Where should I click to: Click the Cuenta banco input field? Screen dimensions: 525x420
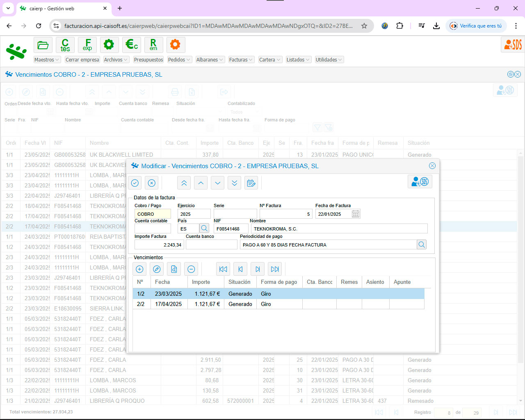(212, 244)
